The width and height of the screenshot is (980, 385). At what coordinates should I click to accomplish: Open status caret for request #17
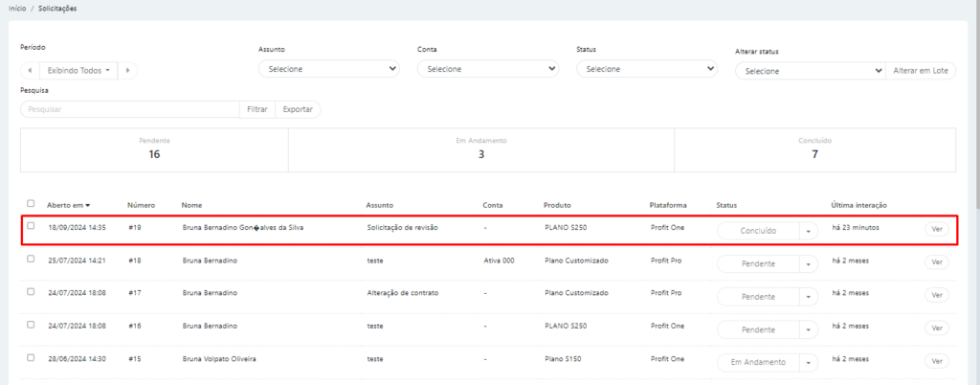point(808,296)
